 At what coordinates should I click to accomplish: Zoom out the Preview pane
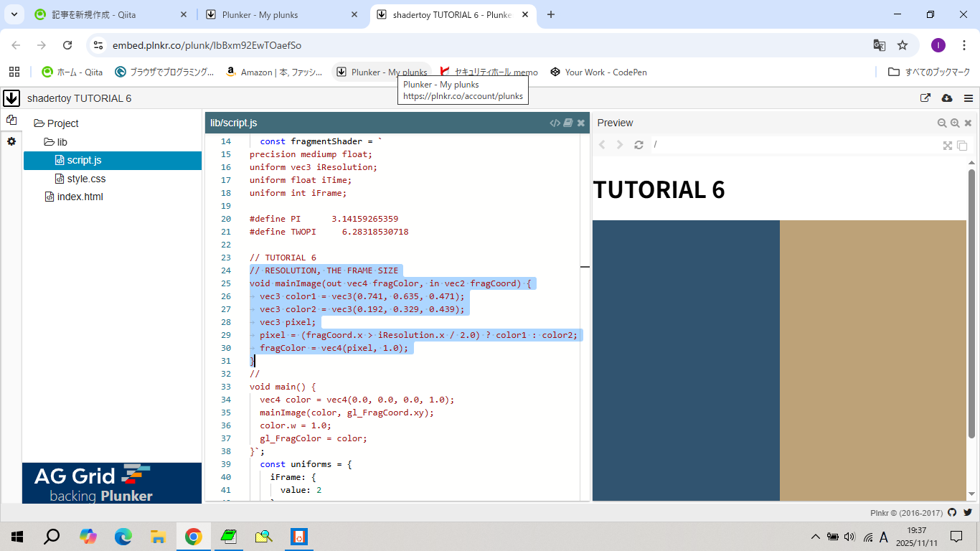pyautogui.click(x=942, y=123)
